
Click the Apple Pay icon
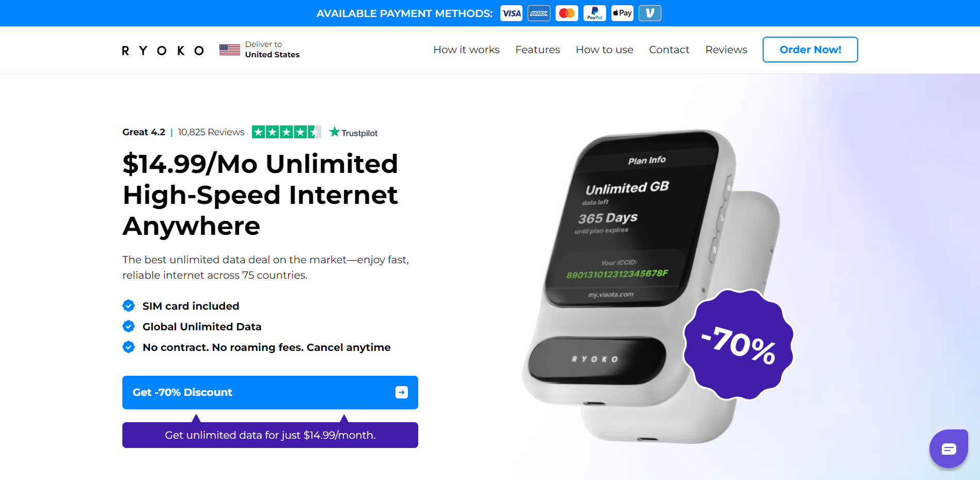click(x=622, y=13)
